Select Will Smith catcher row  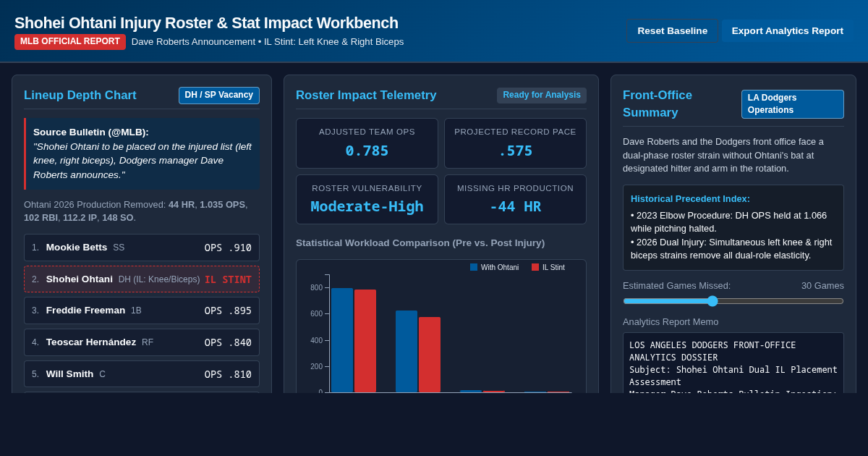click(x=142, y=374)
